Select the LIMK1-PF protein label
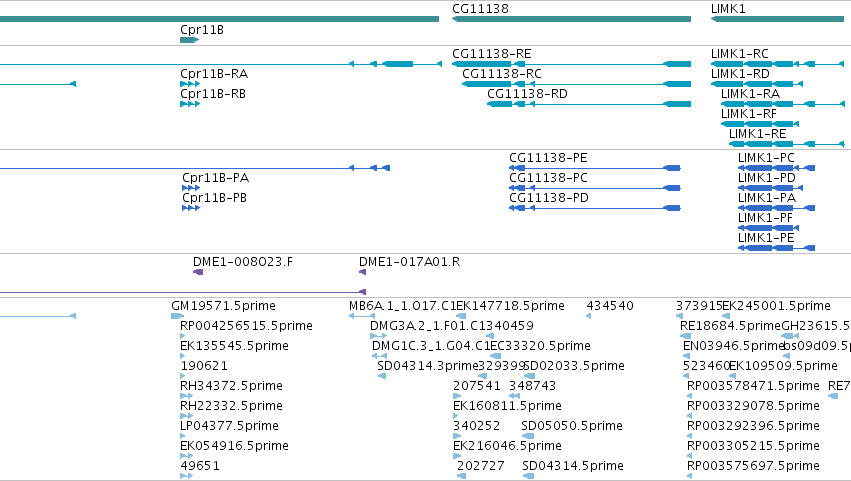This screenshot has width=851, height=481. 765,218
